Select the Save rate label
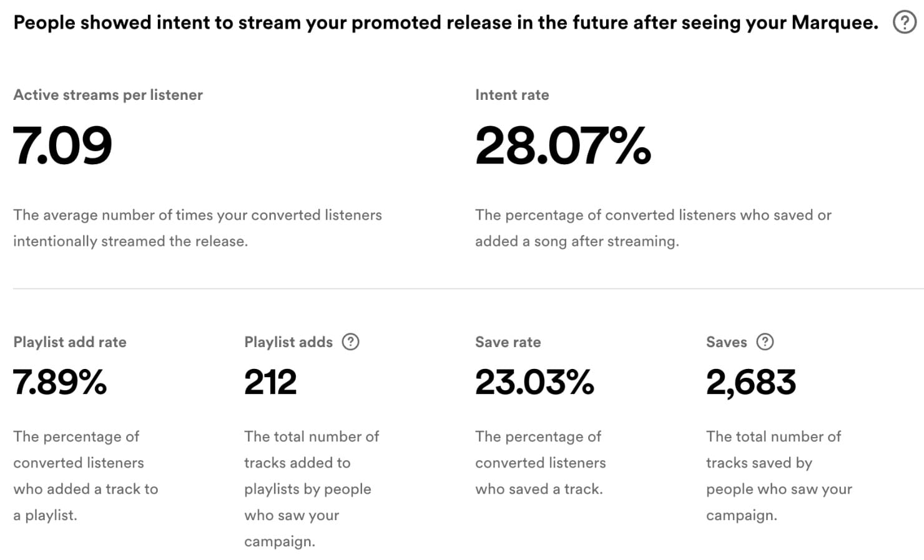Image resolution: width=924 pixels, height=560 pixels. 508,342
